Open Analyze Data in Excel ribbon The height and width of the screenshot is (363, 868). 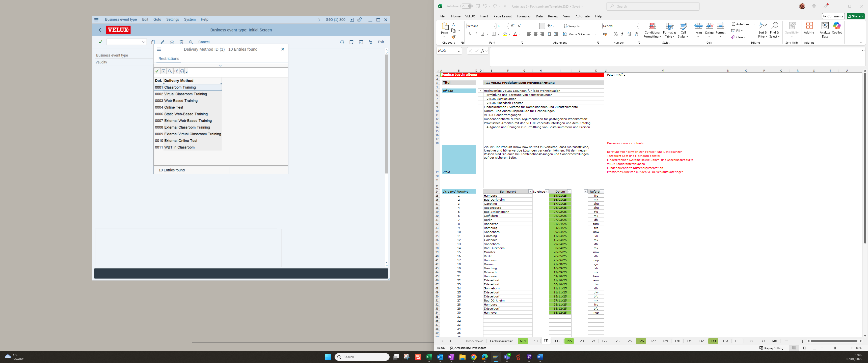pos(825,30)
